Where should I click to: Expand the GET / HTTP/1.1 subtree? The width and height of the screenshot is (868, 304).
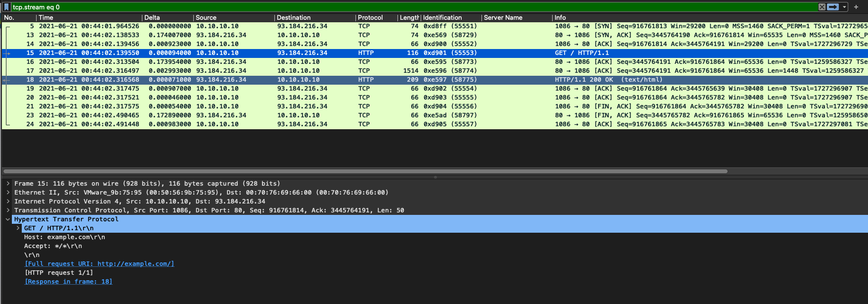[x=18, y=228]
